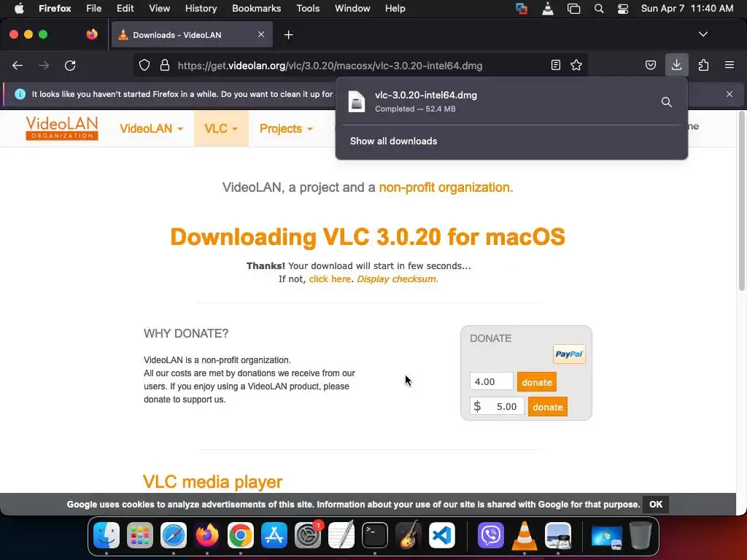
Task: Click the page vertical scrollbar
Action: coord(741,200)
